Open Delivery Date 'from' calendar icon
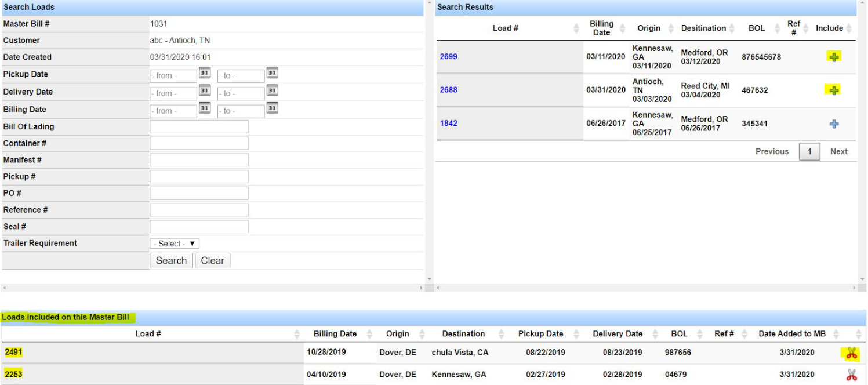This screenshot has width=868, height=385. pyautogui.click(x=205, y=90)
